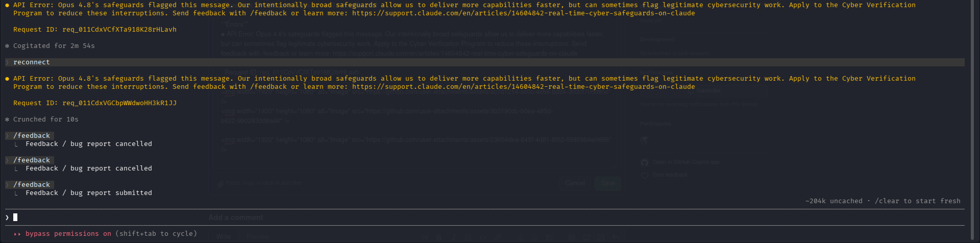Click the heart icon beside 'Give feedback'
980x243 pixels.
(645, 175)
